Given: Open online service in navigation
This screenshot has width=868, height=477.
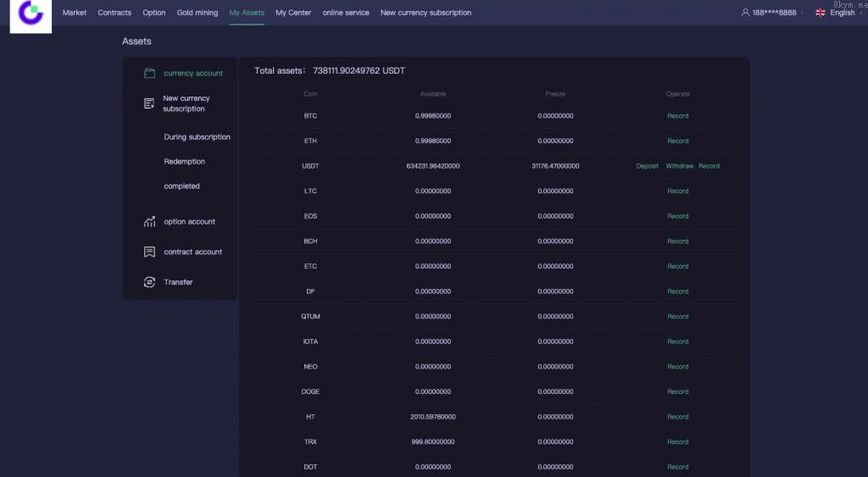Looking at the screenshot, I should click(345, 13).
